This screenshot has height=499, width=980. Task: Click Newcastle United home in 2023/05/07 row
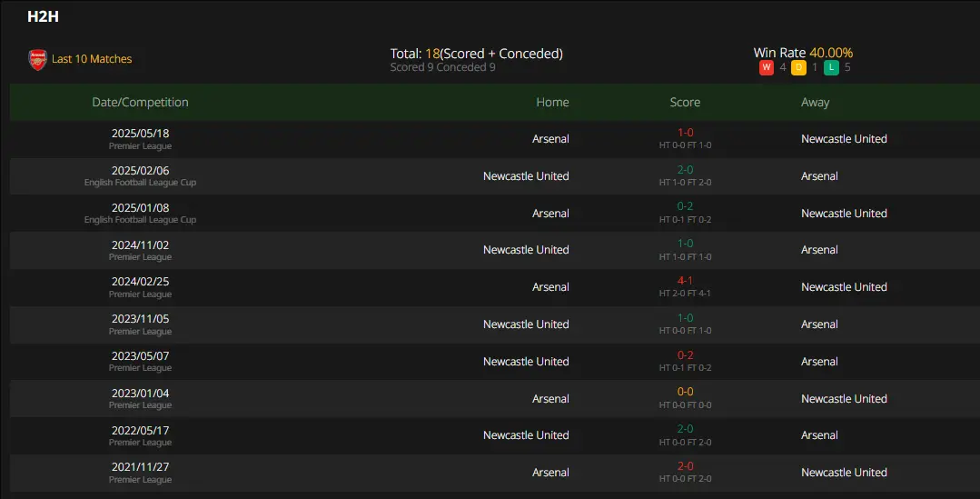(526, 362)
